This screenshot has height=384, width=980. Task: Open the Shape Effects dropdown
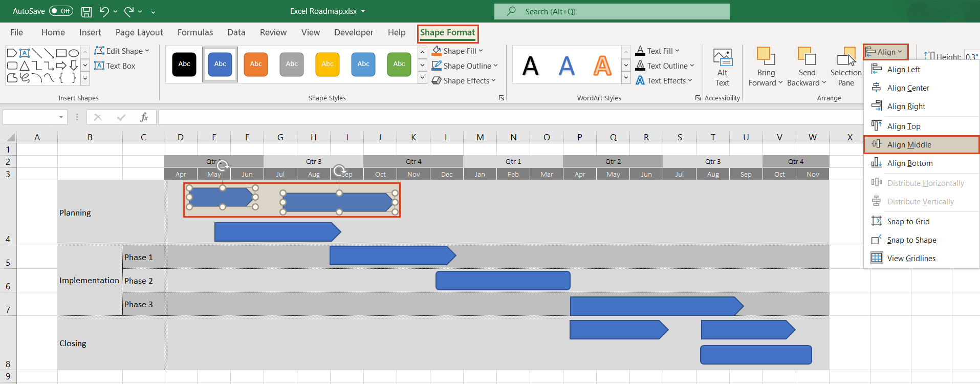pos(464,81)
